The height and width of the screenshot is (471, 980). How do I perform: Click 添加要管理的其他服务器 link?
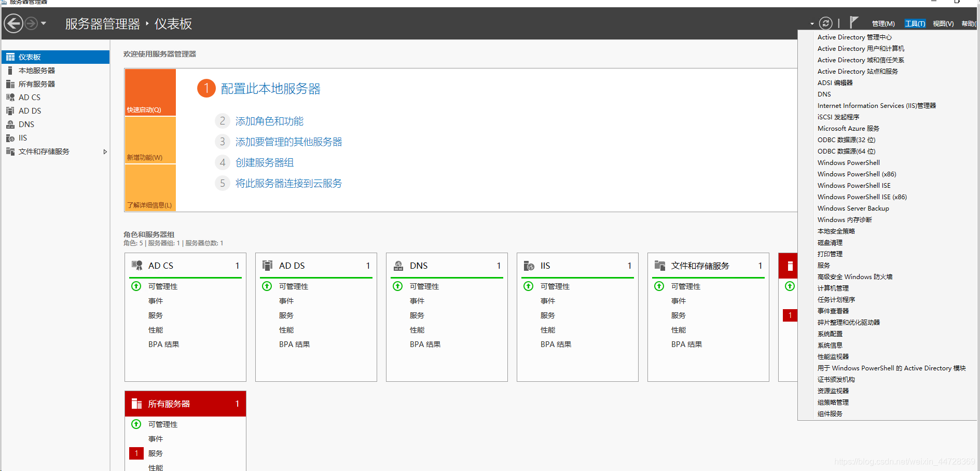click(288, 142)
